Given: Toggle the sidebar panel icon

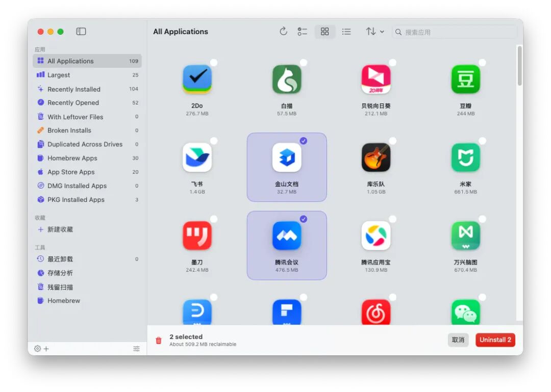Looking at the screenshot, I should tap(81, 32).
